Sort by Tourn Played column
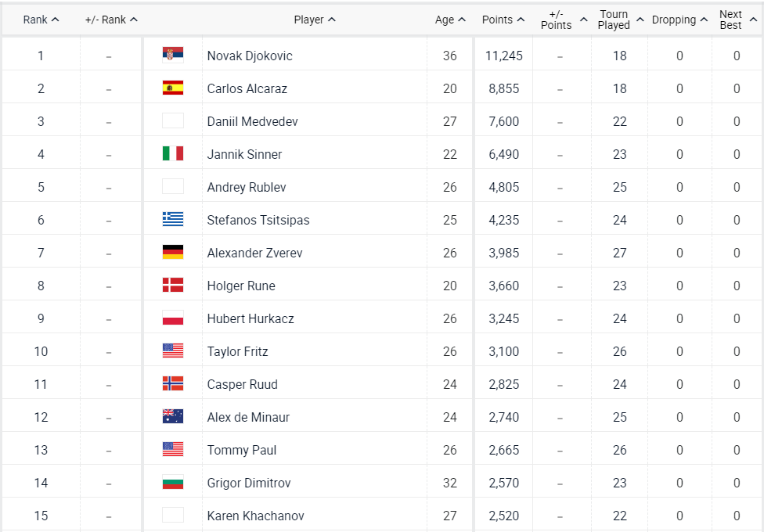The height and width of the screenshot is (532, 764). pyautogui.click(x=621, y=20)
